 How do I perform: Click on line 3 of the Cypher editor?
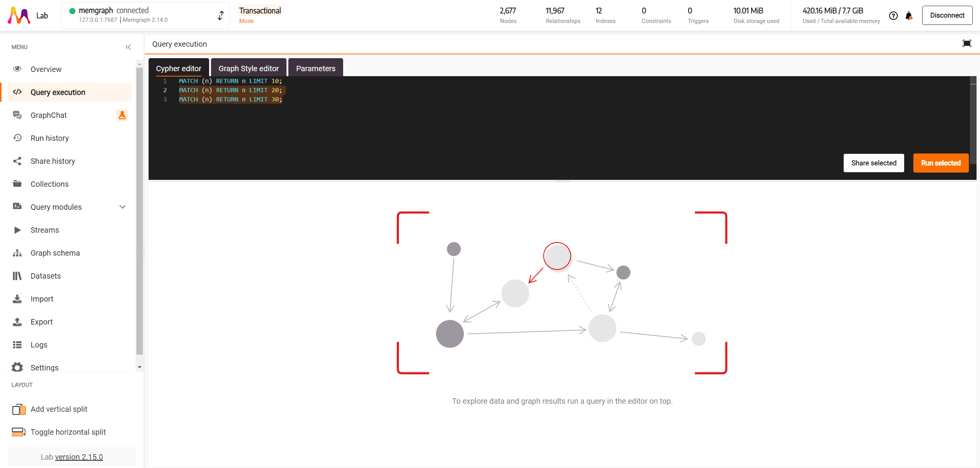230,99
